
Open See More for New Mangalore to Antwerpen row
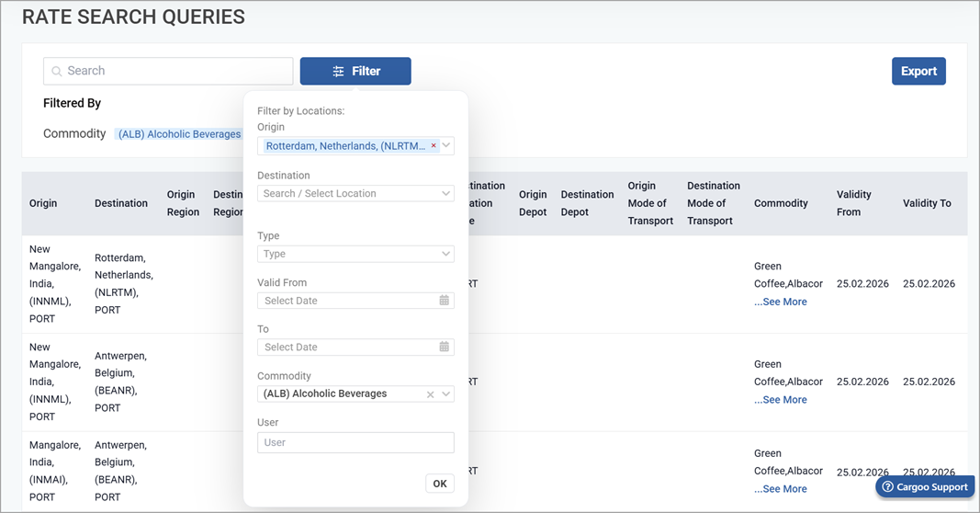point(780,400)
